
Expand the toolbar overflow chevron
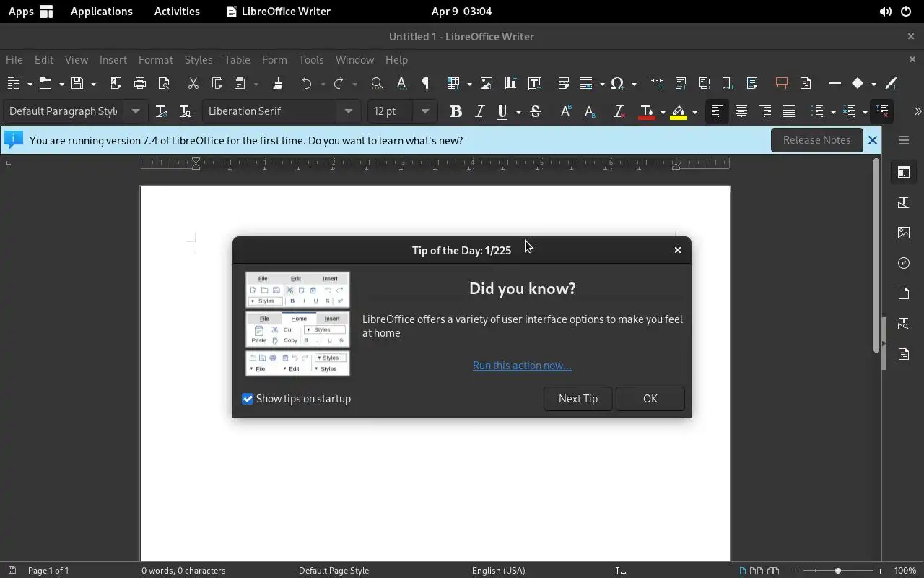click(x=918, y=111)
